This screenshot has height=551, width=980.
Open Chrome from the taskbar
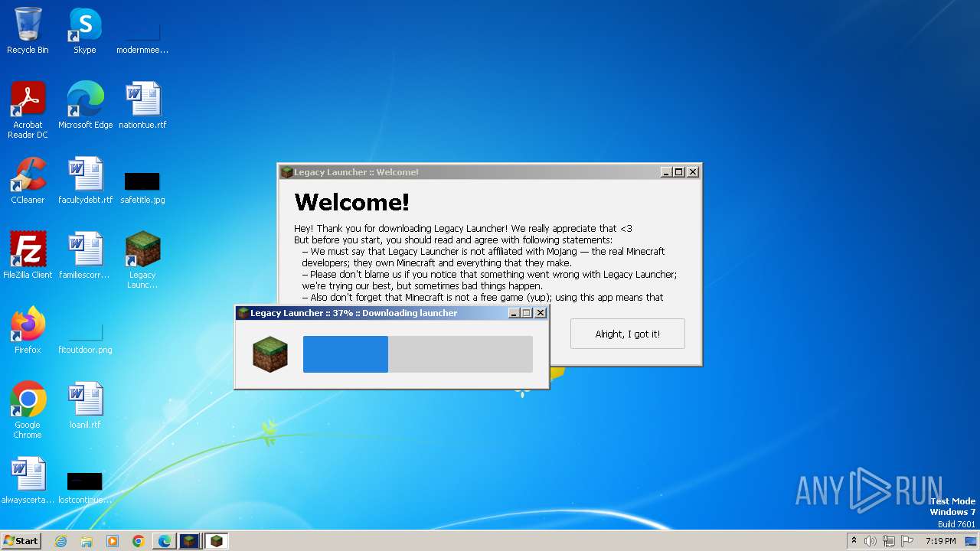(x=139, y=541)
